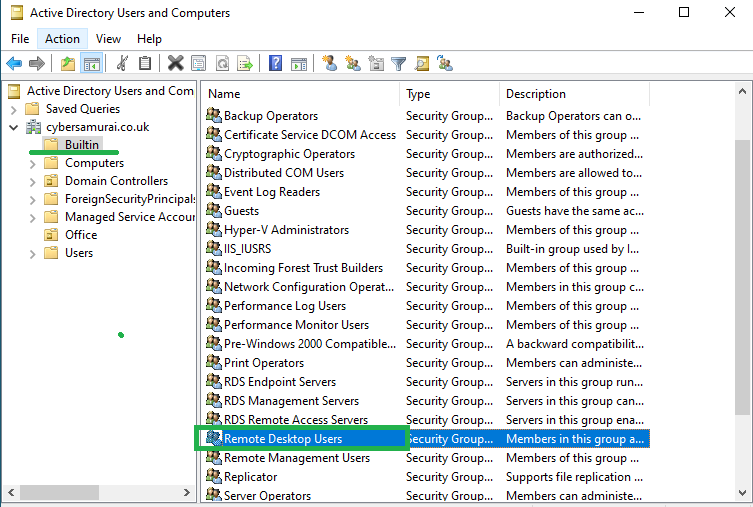Viewport: 753px width, 507px height.
Task: Click the Cut scissors toolbar icon
Action: click(122, 64)
